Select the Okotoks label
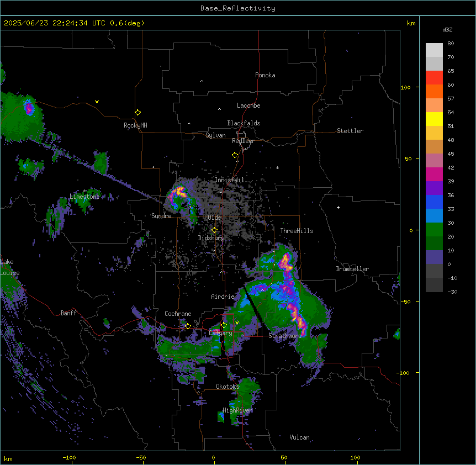 click(228, 387)
